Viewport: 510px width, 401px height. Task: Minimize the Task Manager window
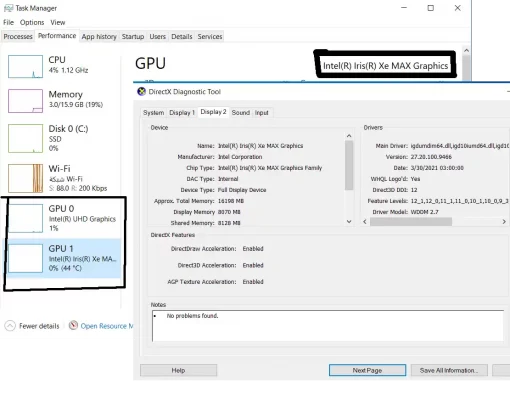(404, 8)
